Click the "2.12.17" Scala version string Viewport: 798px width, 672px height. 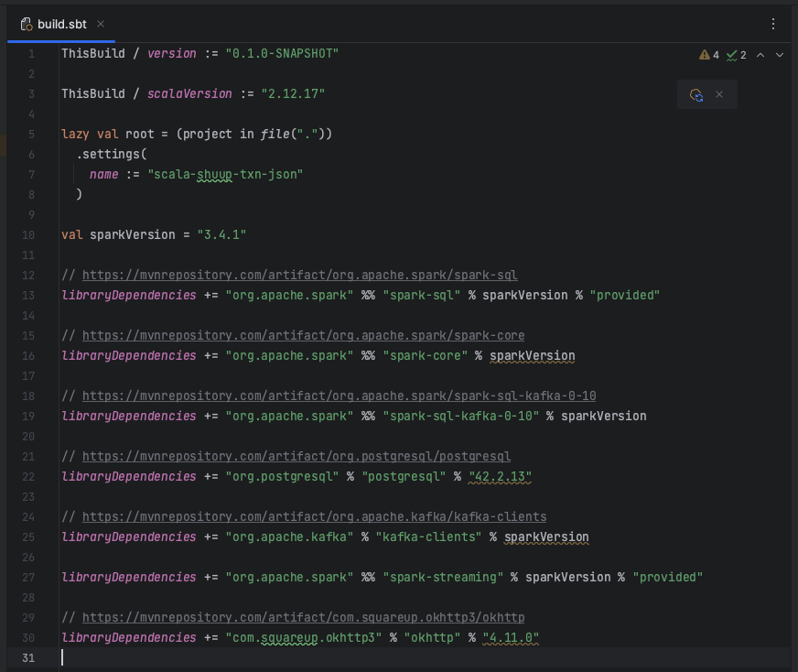point(293,93)
